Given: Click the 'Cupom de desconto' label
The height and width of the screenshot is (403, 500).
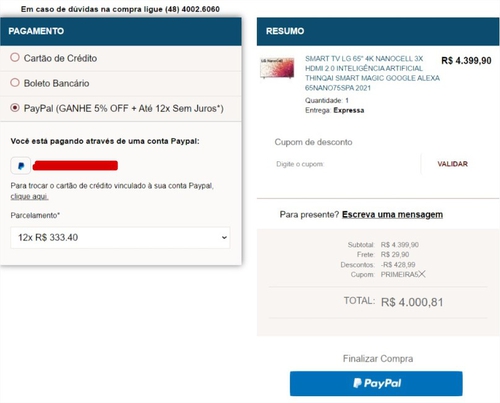Looking at the screenshot, I should 313,142.
